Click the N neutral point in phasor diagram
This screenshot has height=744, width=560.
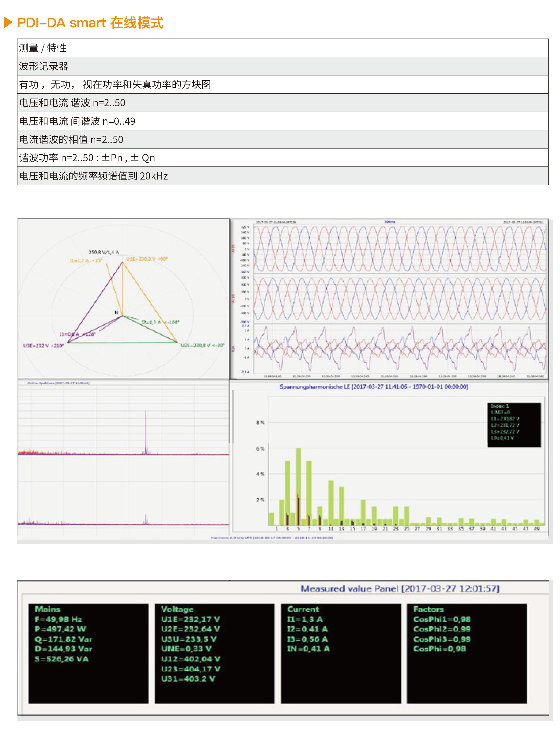click(x=117, y=313)
